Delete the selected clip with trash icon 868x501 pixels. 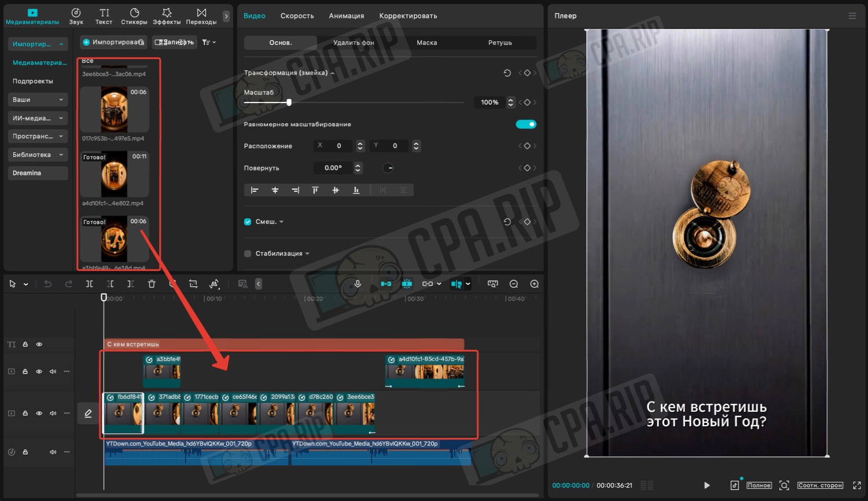pos(152,284)
